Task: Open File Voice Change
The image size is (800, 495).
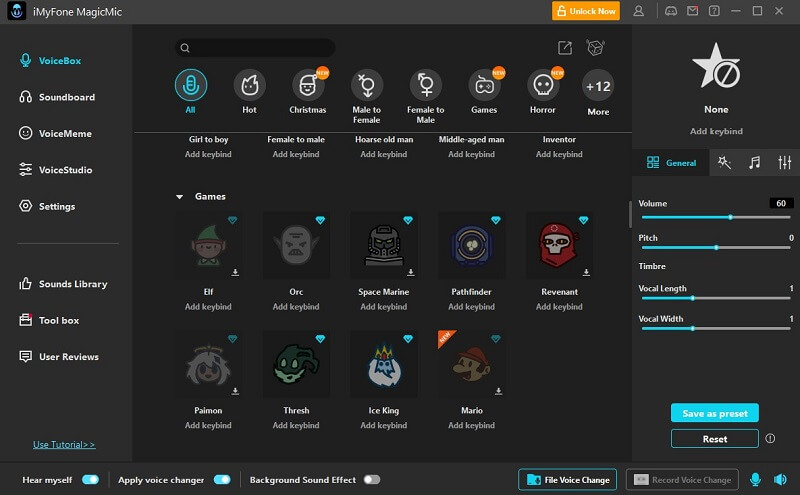Action: pyautogui.click(x=567, y=480)
